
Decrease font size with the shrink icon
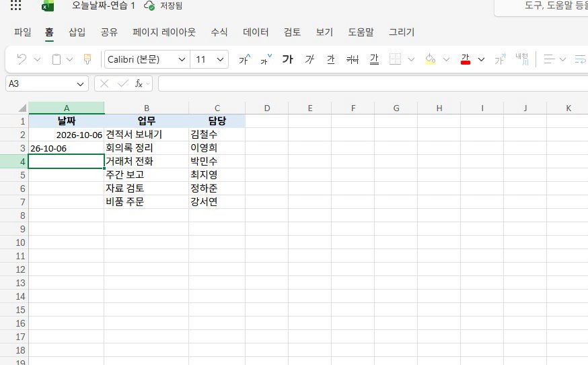tap(266, 59)
